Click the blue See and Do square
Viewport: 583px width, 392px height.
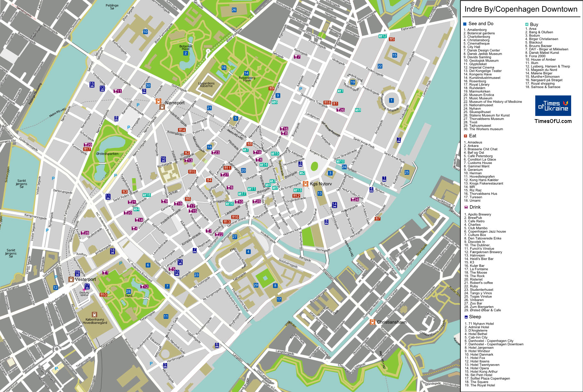coord(465,24)
